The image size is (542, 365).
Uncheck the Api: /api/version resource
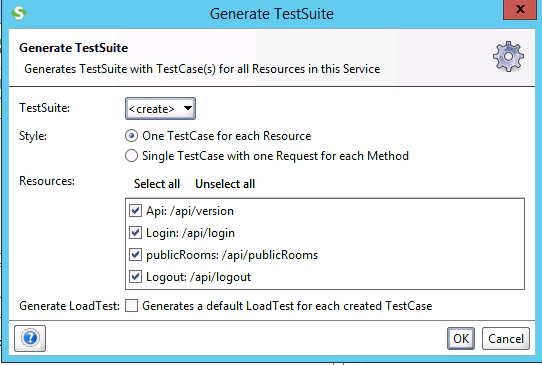pyautogui.click(x=135, y=210)
